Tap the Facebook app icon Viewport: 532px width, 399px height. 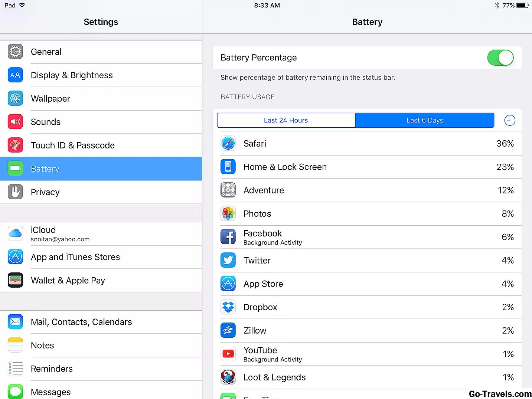228,237
